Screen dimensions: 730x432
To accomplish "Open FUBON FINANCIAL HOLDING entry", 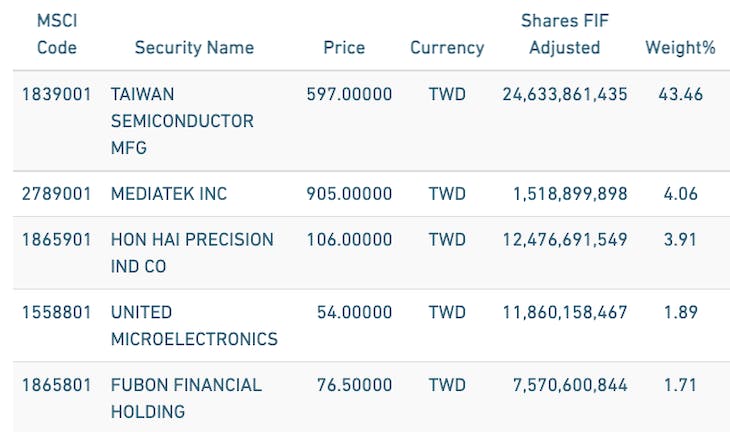I will point(186,397).
